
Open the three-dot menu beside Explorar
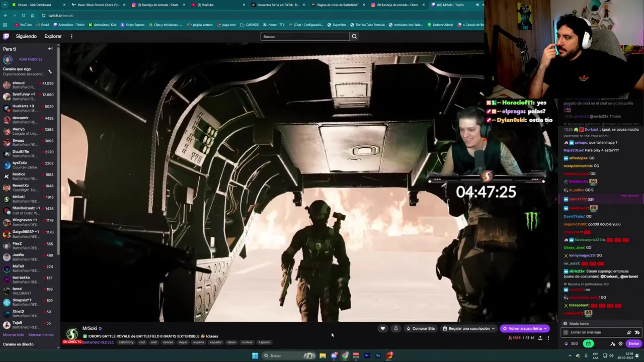pyautogui.click(x=71, y=36)
